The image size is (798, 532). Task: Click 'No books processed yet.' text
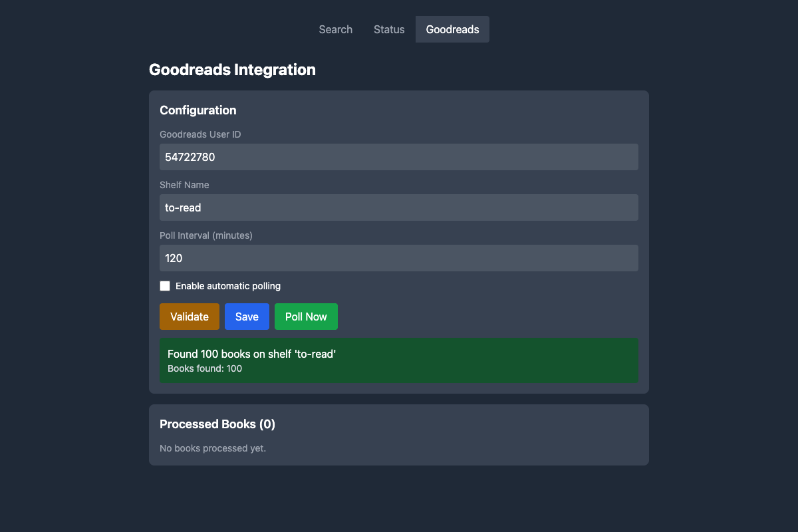[x=213, y=448]
